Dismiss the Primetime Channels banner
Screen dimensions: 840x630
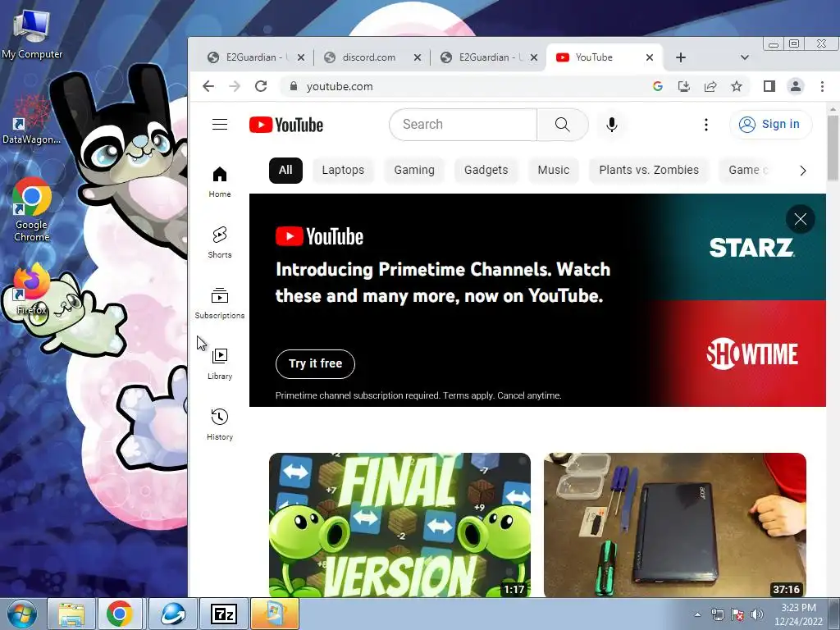tap(801, 219)
